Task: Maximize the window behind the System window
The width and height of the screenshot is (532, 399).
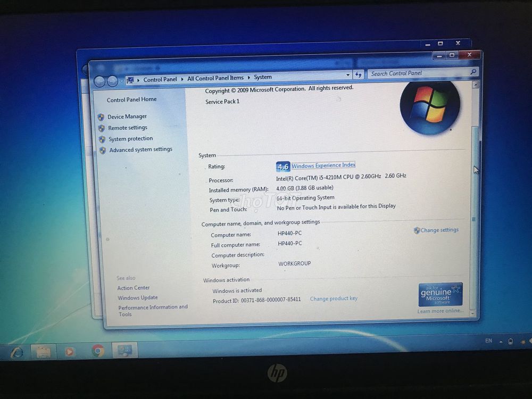Action: [x=440, y=44]
